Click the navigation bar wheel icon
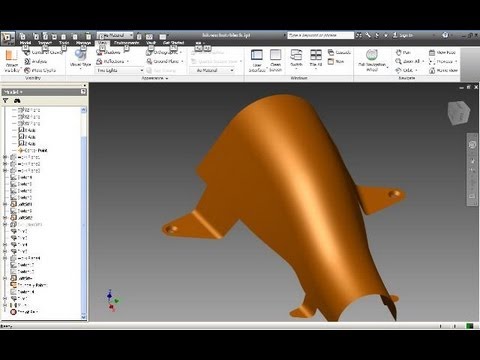The height and width of the screenshot is (360, 480). coord(472,145)
